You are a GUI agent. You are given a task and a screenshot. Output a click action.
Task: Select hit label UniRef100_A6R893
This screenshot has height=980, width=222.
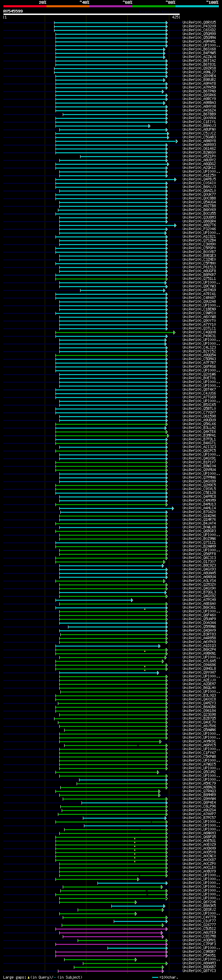pyautogui.click(x=199, y=145)
